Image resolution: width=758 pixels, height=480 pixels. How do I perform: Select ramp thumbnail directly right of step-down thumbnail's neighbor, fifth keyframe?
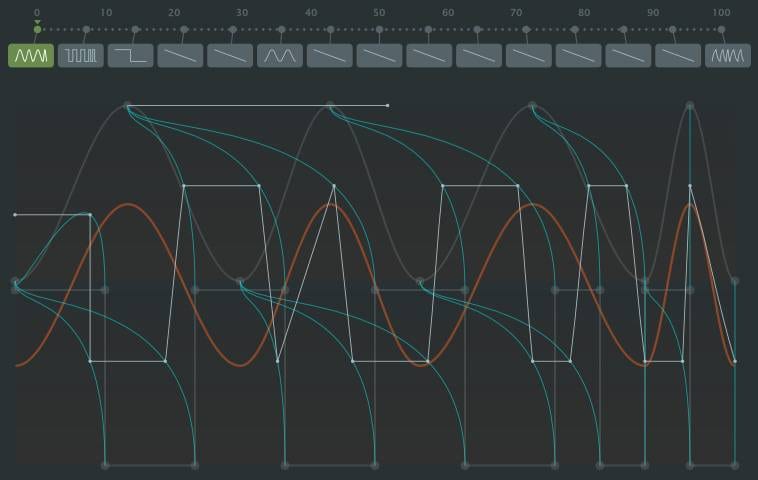coord(230,56)
